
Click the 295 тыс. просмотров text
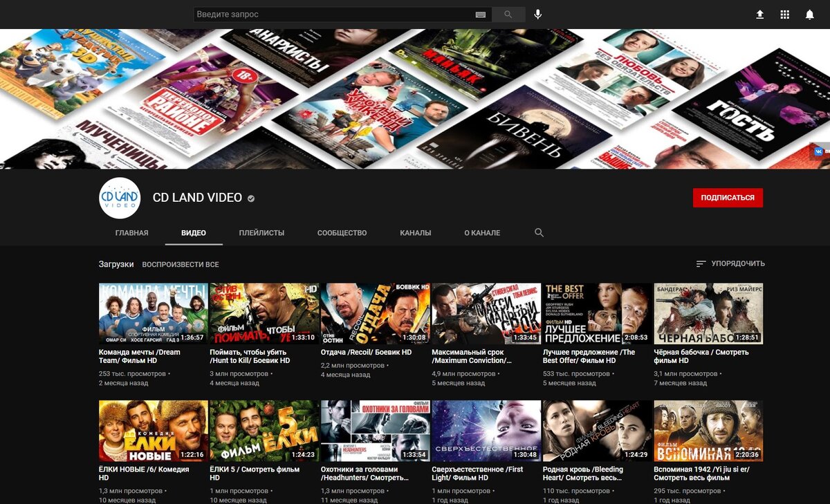[687, 491]
